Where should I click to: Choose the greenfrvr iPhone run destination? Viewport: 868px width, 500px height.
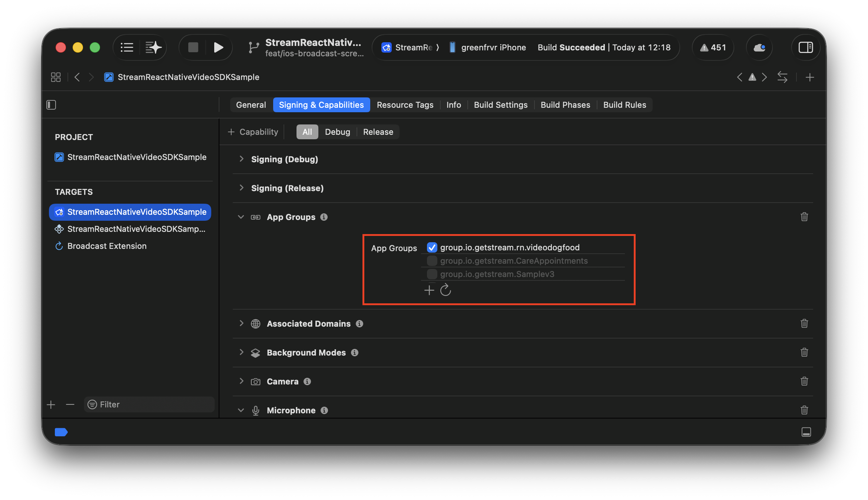click(x=488, y=47)
